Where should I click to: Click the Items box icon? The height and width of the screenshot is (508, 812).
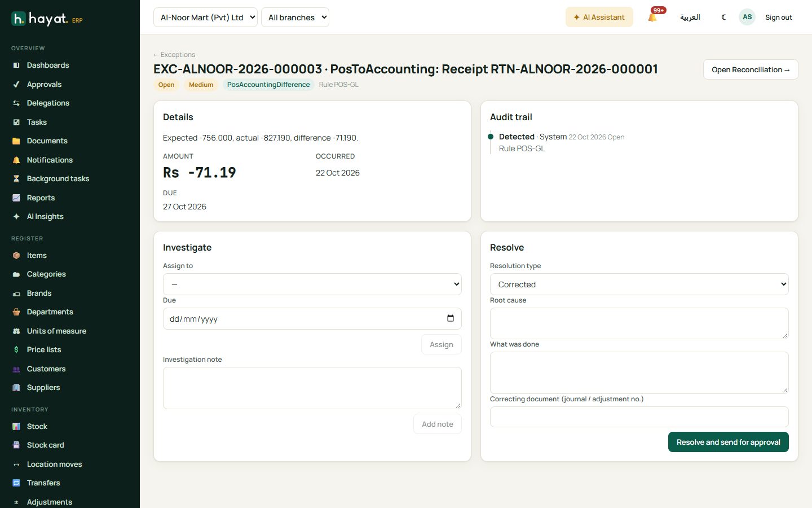click(x=16, y=256)
